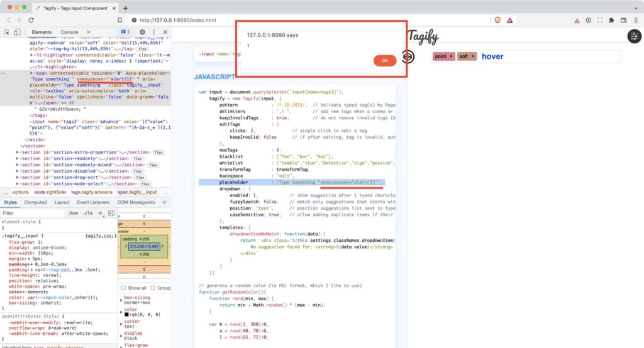Show more sidebar tabs after DOM Breakpoints

(x=164, y=202)
